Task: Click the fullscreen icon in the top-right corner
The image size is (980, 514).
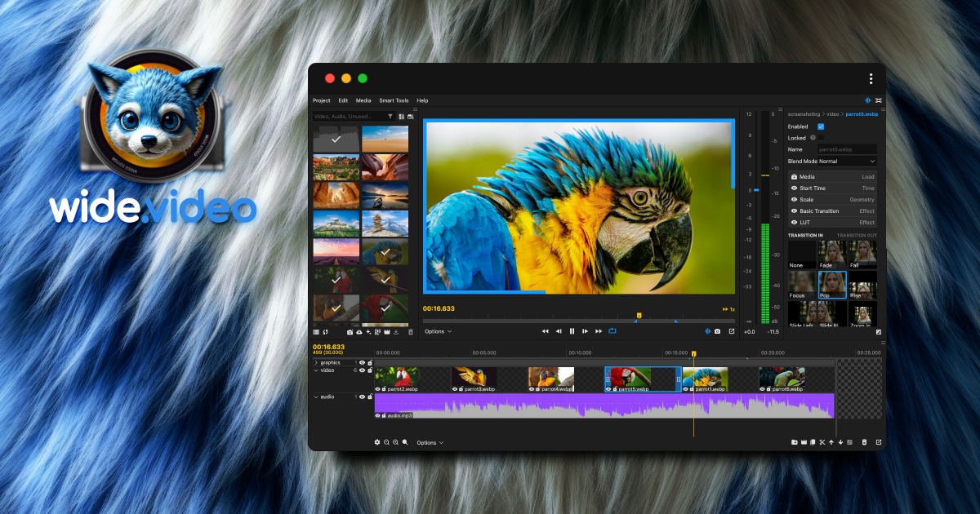Action: point(879,100)
